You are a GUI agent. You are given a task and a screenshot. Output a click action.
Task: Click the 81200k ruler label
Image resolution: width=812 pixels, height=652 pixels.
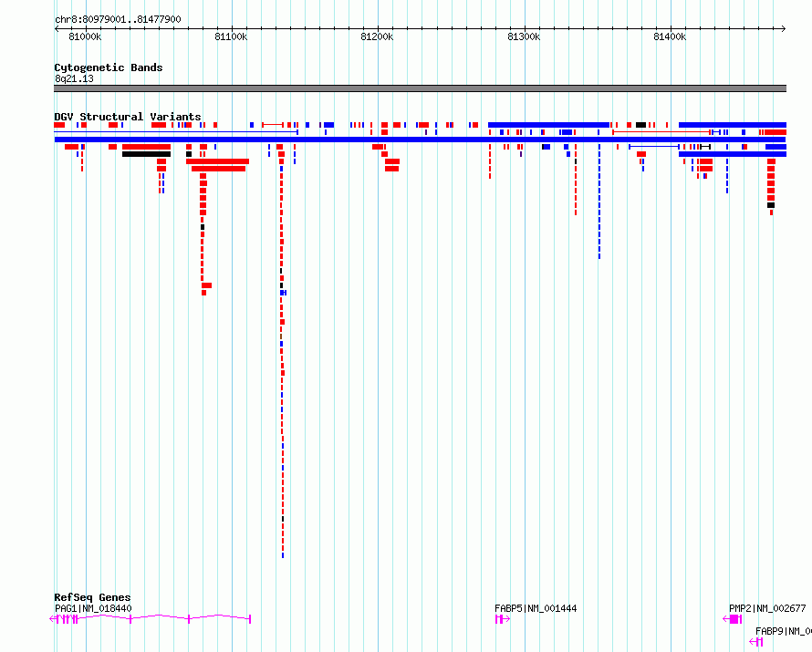tap(377, 36)
